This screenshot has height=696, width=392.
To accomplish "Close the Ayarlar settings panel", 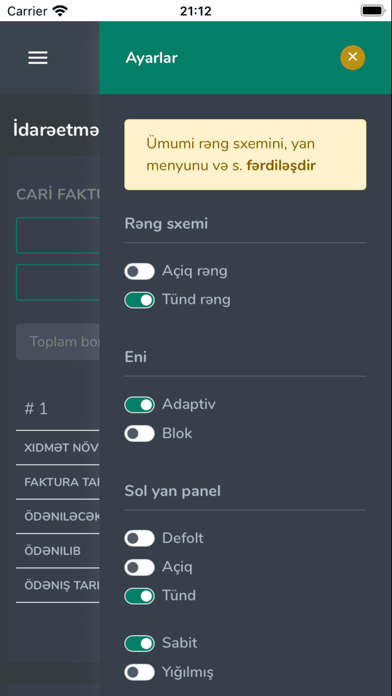I will pos(352,57).
